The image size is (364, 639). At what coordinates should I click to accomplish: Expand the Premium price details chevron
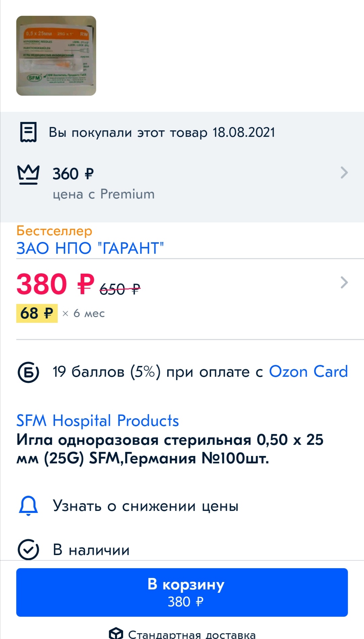(344, 173)
